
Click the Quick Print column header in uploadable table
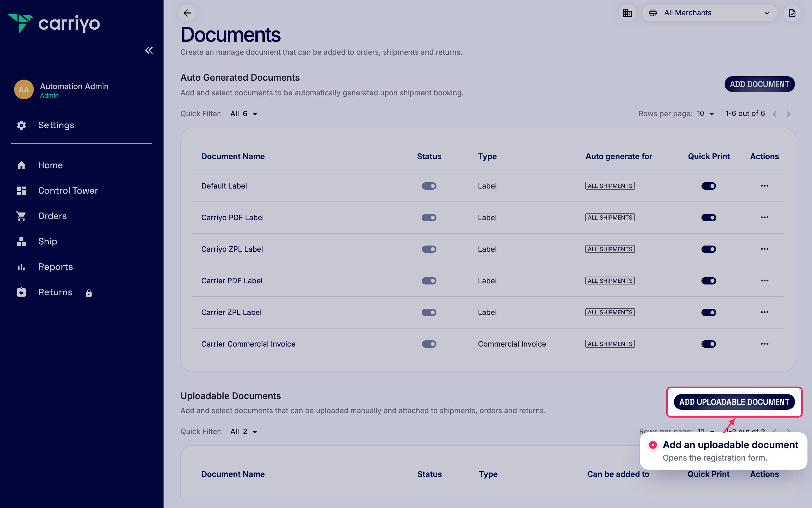(708, 474)
